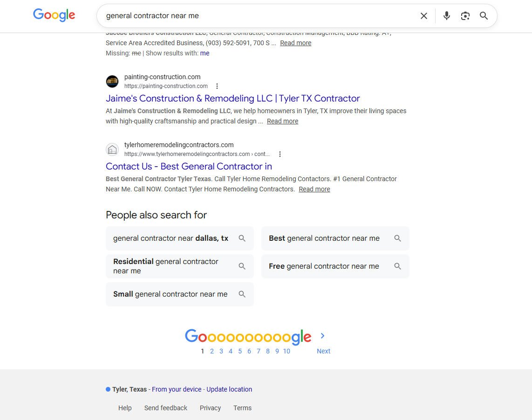
Task: Open the 'Small general contractor near me' suggestion
Action: 170,294
